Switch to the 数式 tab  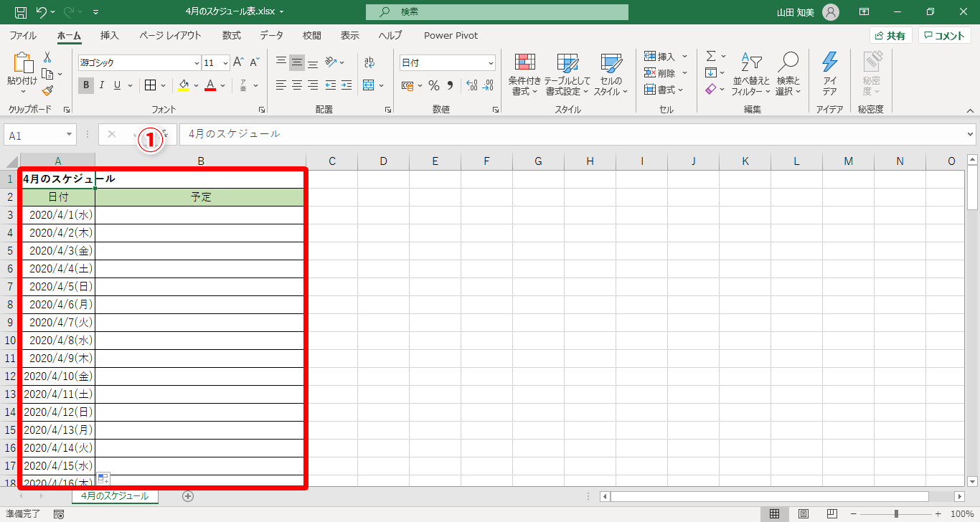231,35
